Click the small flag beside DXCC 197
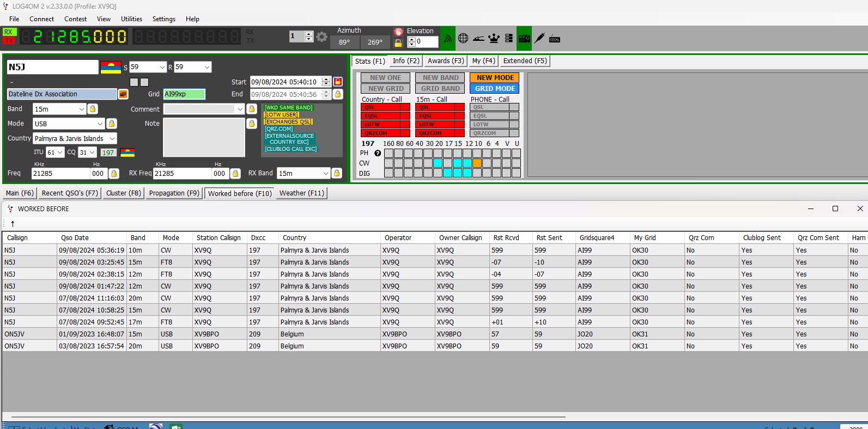This screenshot has height=429, width=868. click(128, 152)
